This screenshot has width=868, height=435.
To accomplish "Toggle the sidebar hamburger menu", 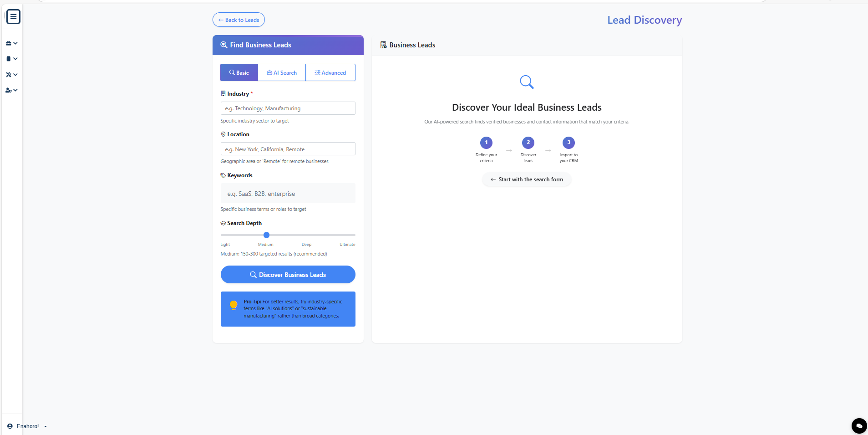I will (x=14, y=17).
